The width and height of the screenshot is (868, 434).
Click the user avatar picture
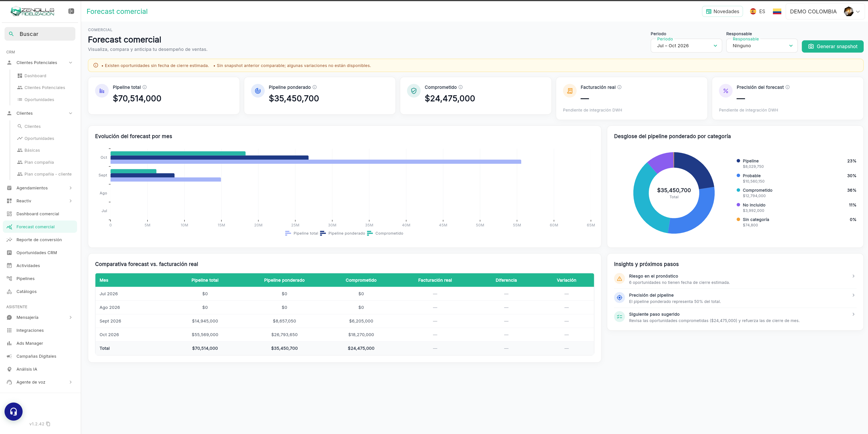[x=848, y=11]
